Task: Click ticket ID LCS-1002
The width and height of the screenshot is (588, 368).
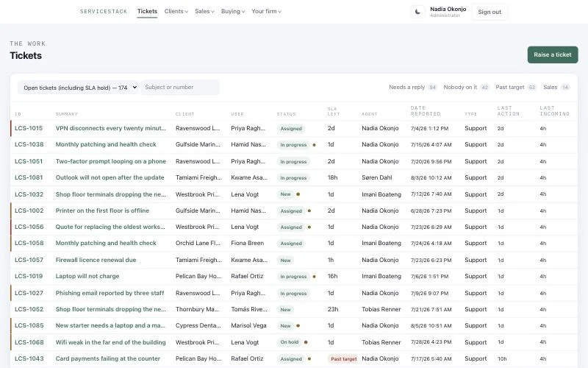Action: (x=29, y=210)
